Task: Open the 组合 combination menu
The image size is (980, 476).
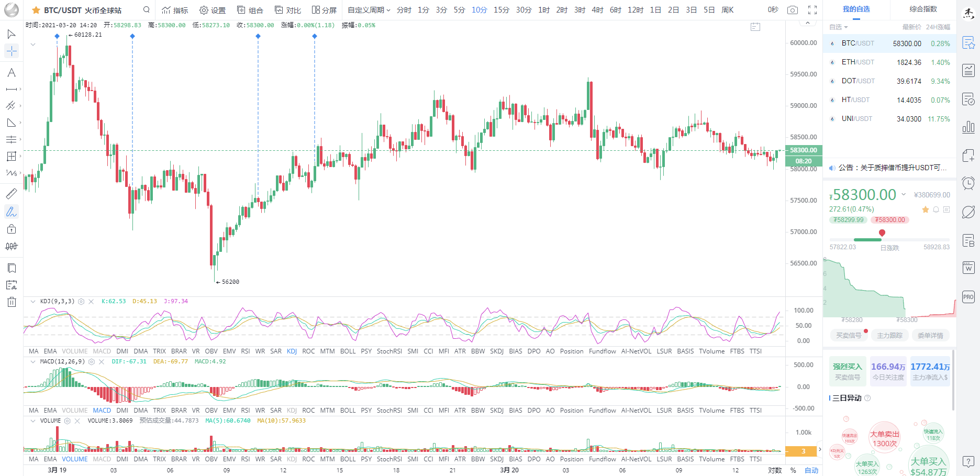Action: 250,10
